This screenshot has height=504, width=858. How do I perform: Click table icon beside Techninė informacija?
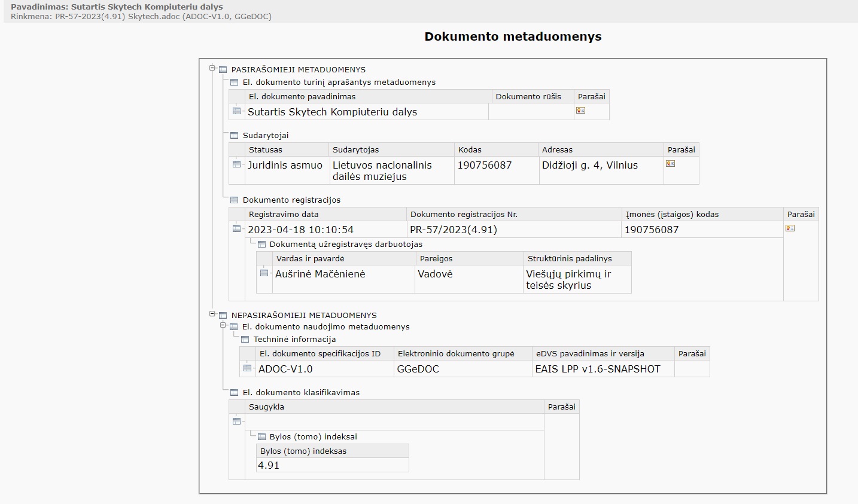click(x=245, y=340)
